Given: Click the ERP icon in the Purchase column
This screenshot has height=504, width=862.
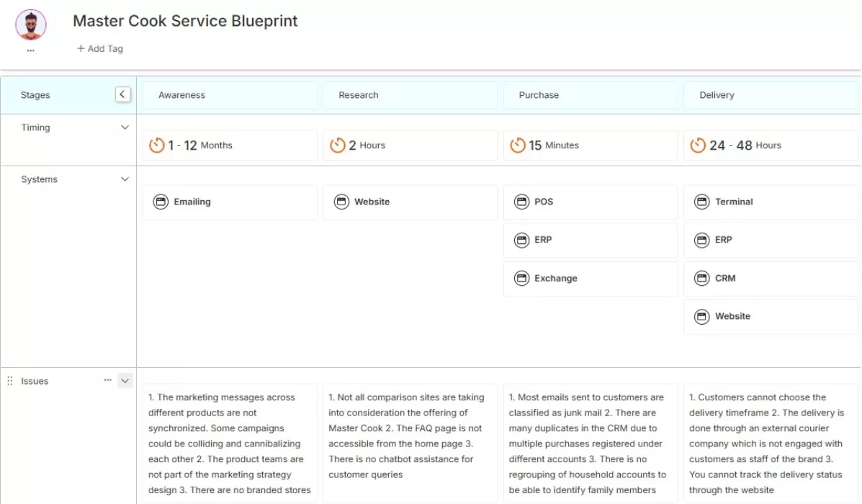Looking at the screenshot, I should 521,240.
